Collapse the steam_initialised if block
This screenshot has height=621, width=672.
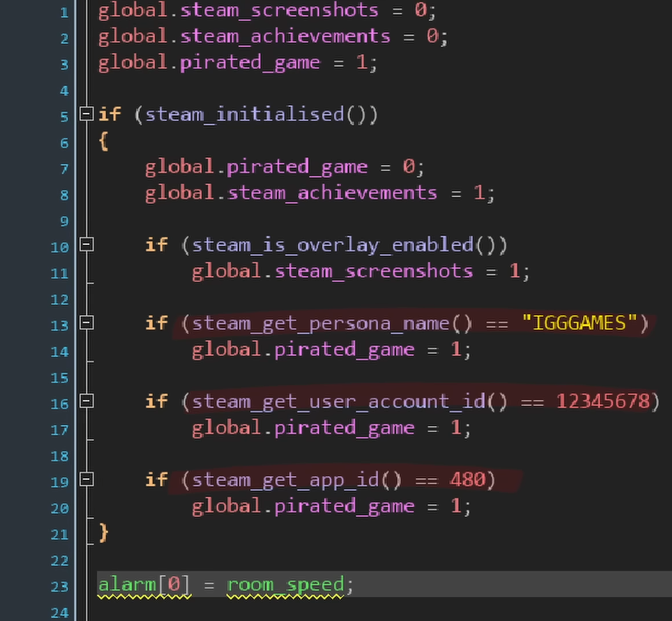pos(86,114)
